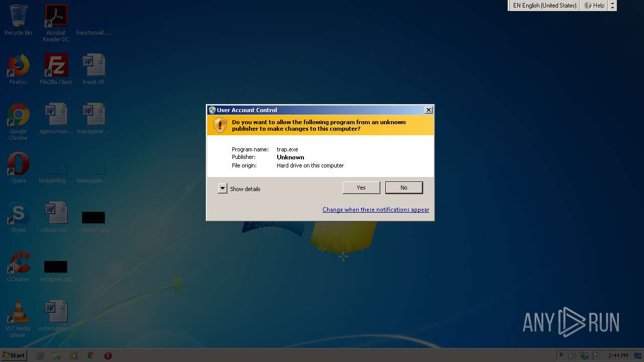
Task: Select the agencynum document icon
Action: (56, 119)
